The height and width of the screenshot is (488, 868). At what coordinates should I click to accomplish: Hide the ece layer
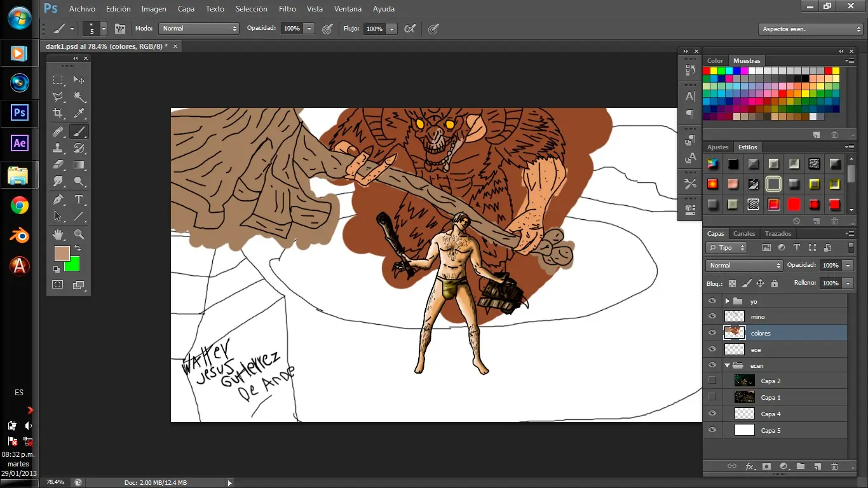tap(712, 349)
